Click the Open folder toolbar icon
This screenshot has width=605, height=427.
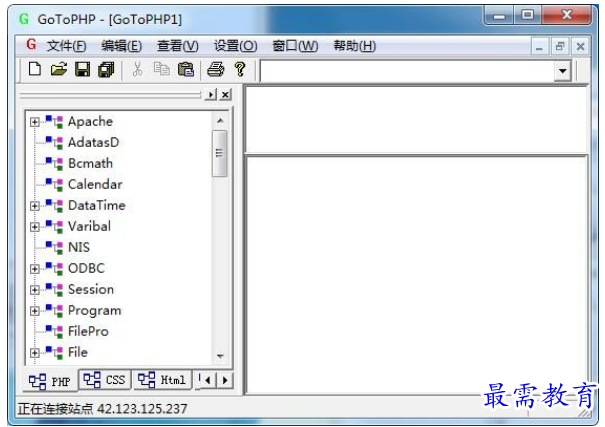[59, 69]
